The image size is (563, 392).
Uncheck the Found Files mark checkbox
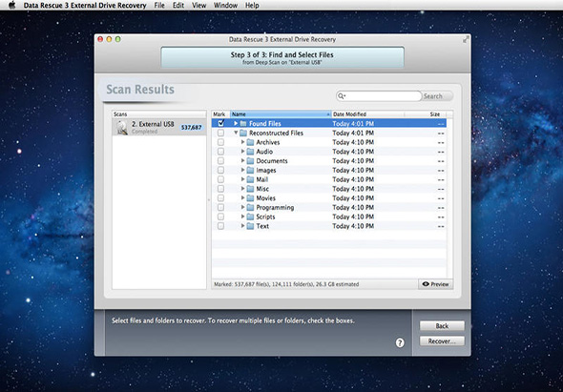point(220,123)
